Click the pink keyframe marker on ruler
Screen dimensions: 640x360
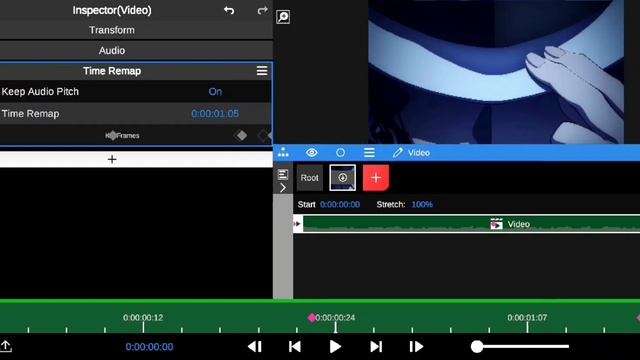tap(312, 318)
